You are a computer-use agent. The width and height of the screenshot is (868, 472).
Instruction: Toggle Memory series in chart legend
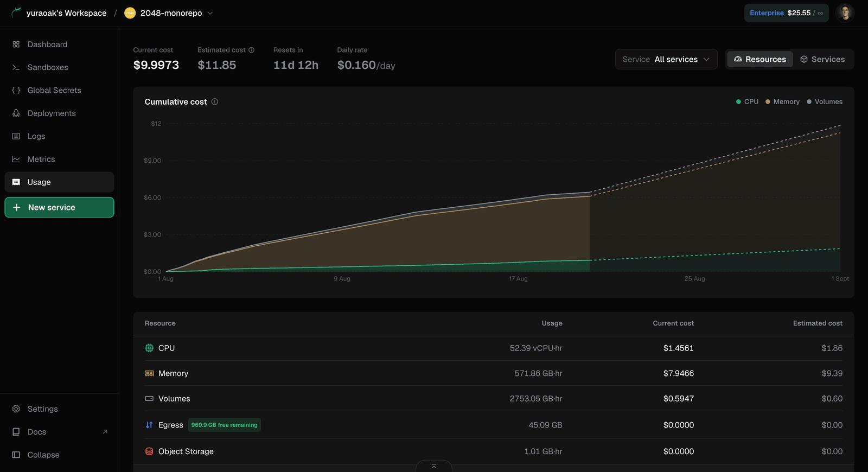tap(782, 101)
